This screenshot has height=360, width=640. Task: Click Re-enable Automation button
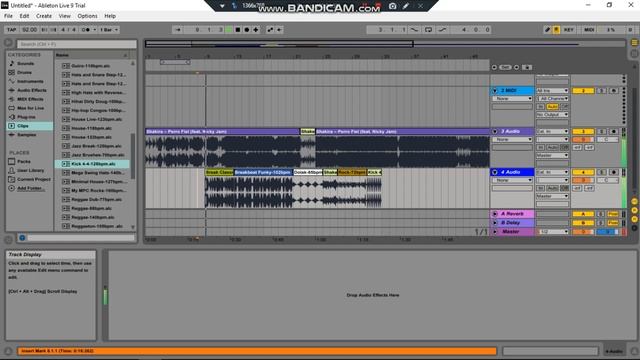(x=279, y=30)
